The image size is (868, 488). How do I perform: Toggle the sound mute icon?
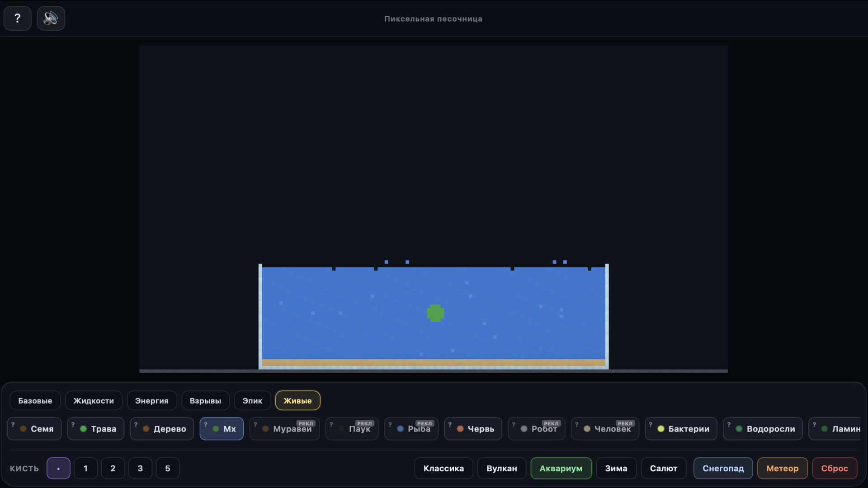click(51, 18)
